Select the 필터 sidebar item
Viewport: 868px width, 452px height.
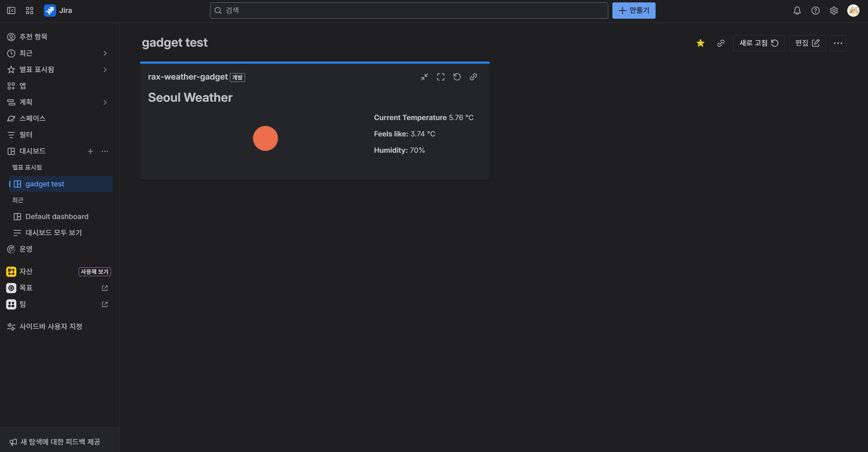(26, 135)
